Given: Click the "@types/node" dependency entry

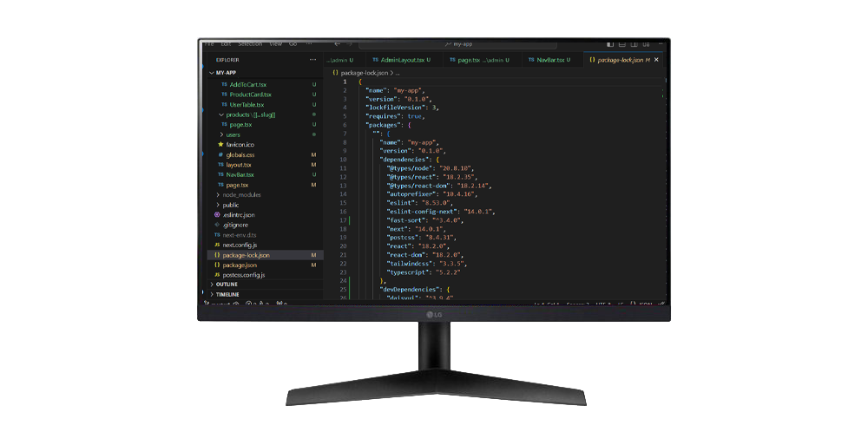Looking at the screenshot, I should (x=431, y=168).
